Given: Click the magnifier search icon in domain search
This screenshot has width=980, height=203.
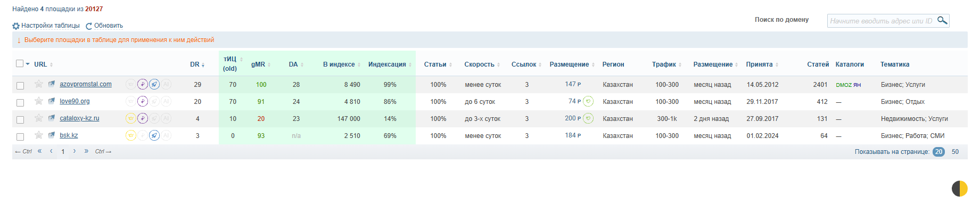Looking at the screenshot, I should point(942,20).
